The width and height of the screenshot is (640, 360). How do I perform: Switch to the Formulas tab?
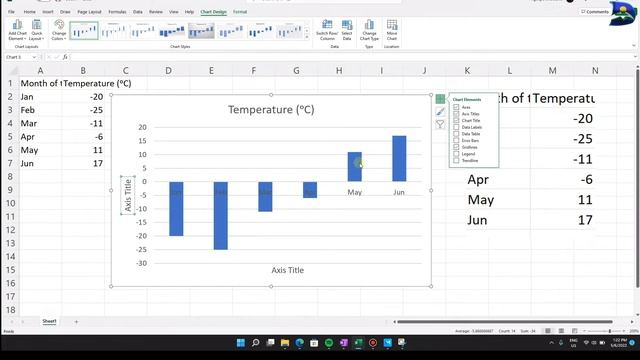click(x=117, y=12)
